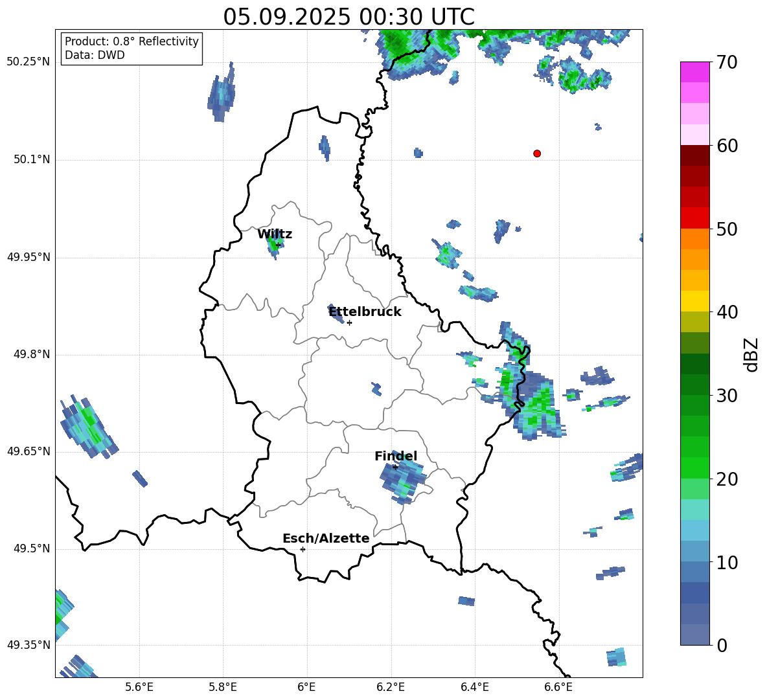The height and width of the screenshot is (700, 767).
Task: Click the 70 value on the colorbar
Action: pyautogui.click(x=727, y=62)
